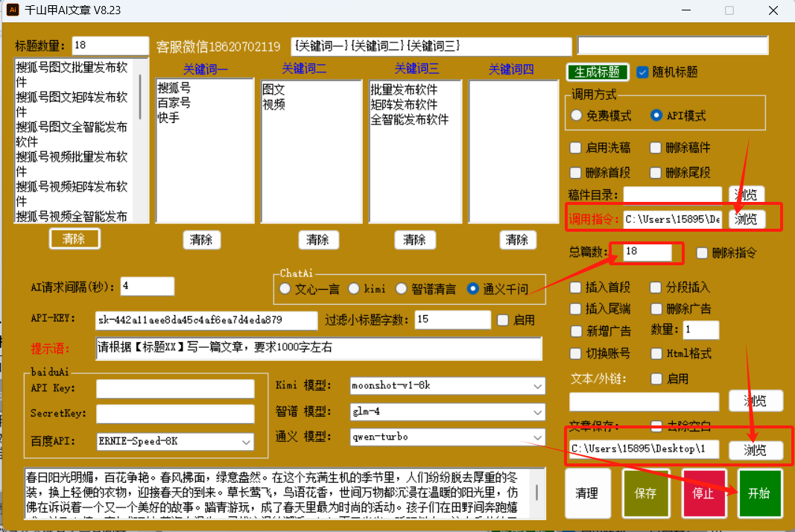Viewport: 795px width, 532px height.
Task: Click the 生成标题 button
Action: click(x=598, y=72)
